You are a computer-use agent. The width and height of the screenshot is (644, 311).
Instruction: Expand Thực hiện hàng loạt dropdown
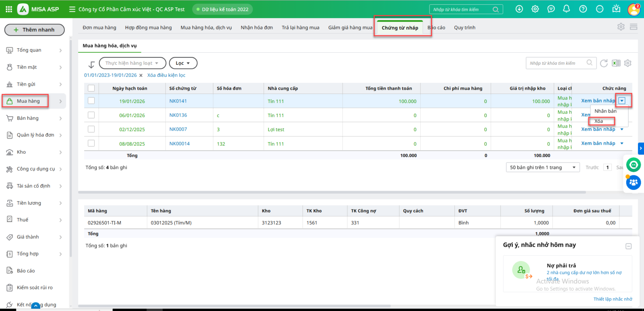coord(132,63)
